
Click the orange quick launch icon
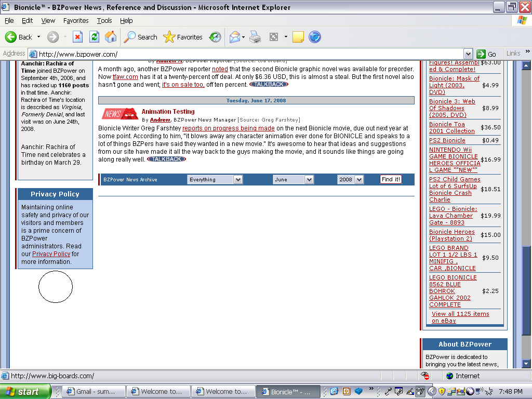346,391
